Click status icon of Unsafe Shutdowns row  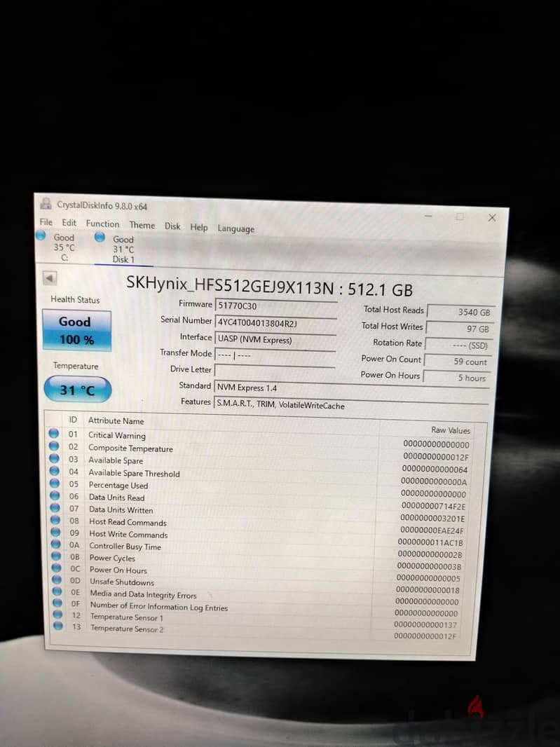[57, 580]
